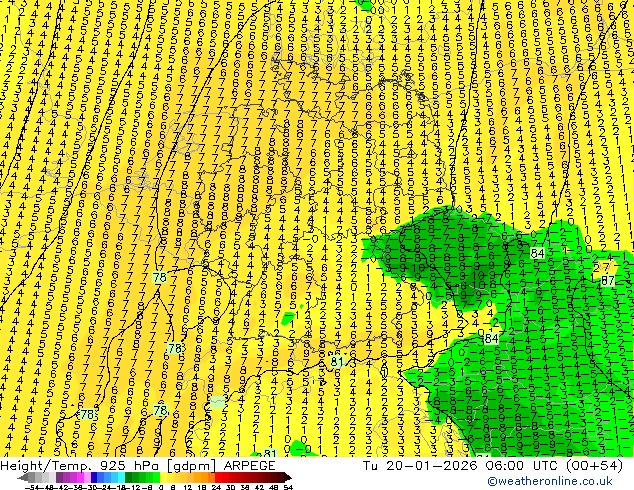Pick the dark green legend swatch above -12
This screenshot has width=634, height=490.
tap(129, 477)
